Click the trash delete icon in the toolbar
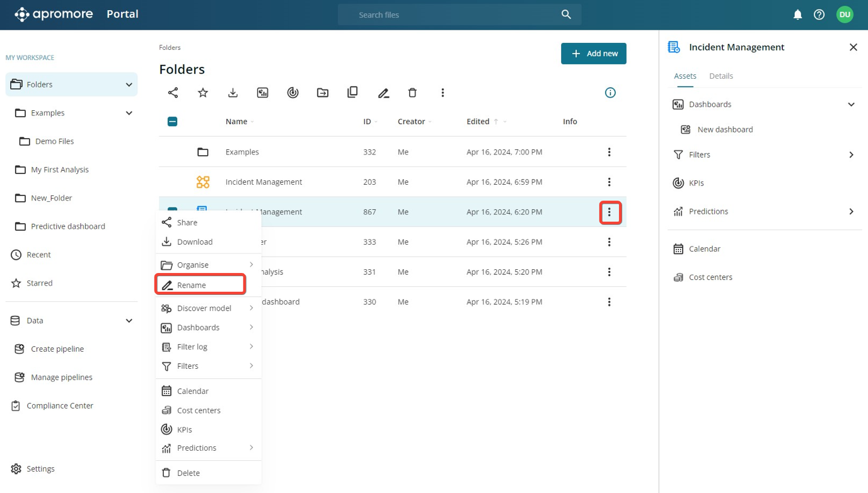 pos(412,93)
